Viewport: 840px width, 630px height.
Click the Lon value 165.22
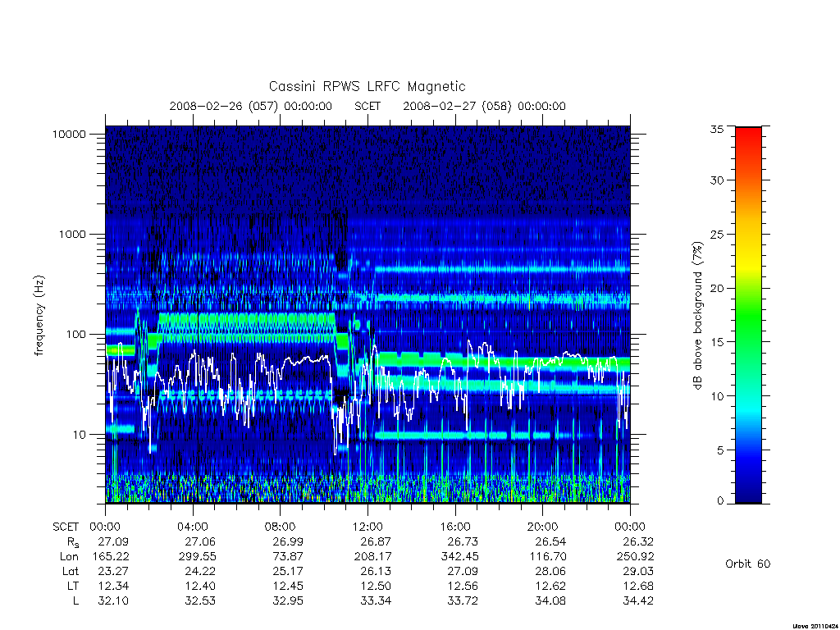pos(111,557)
